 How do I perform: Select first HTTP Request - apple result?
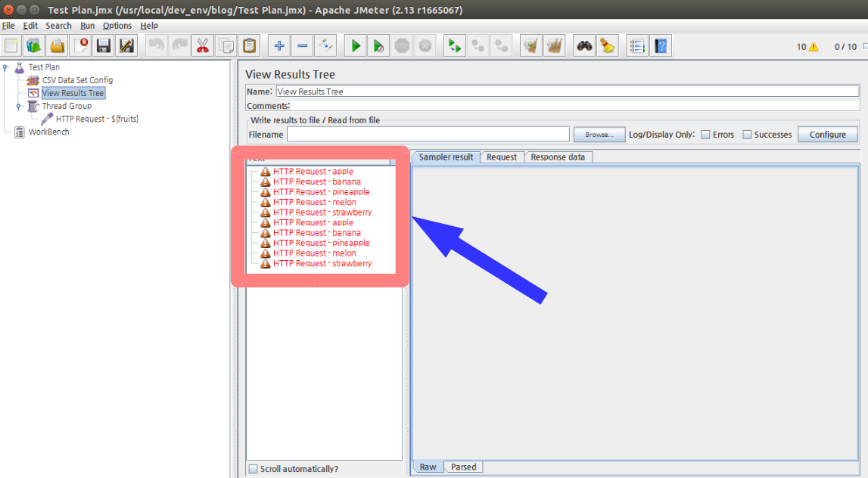[313, 172]
